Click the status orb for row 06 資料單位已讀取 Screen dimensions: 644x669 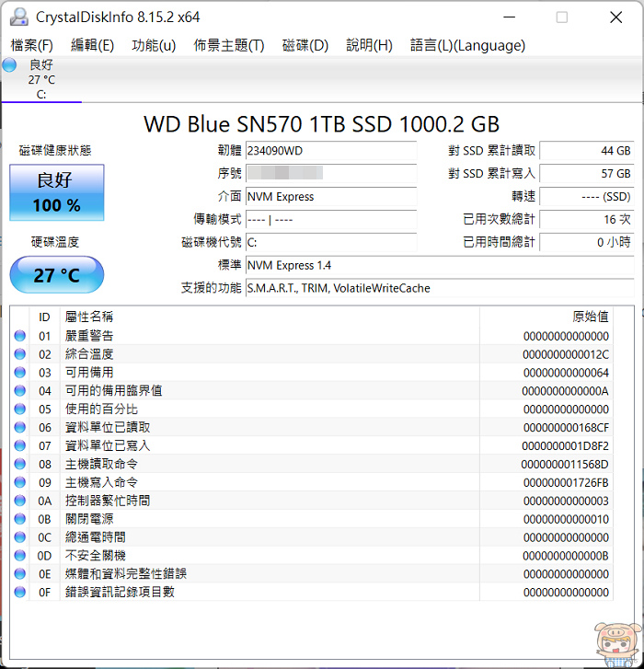pyautogui.click(x=19, y=428)
